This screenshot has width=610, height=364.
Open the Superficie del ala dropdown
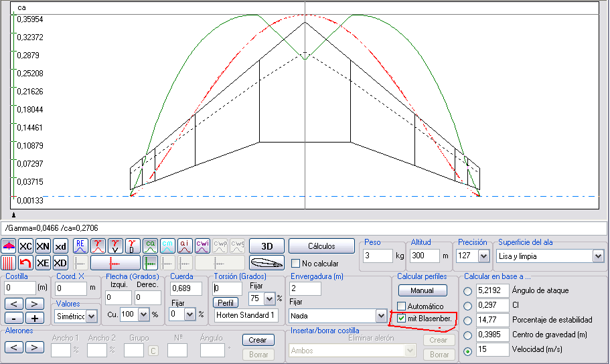tap(597, 256)
